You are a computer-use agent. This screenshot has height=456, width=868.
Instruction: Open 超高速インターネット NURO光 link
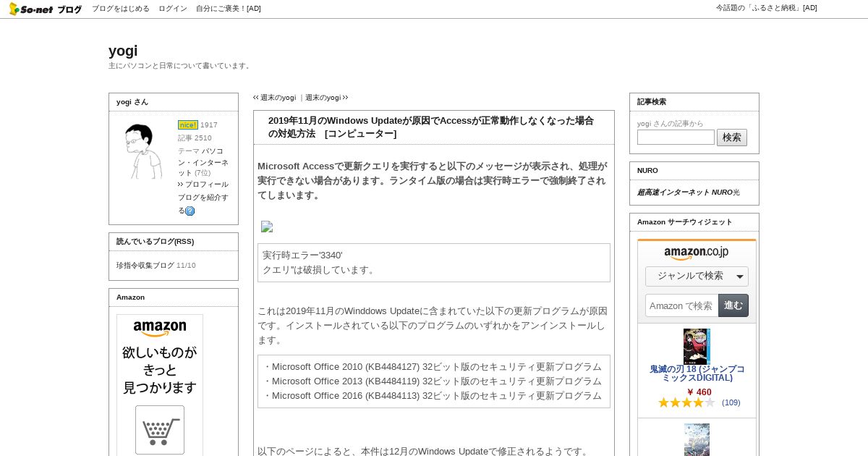click(689, 193)
